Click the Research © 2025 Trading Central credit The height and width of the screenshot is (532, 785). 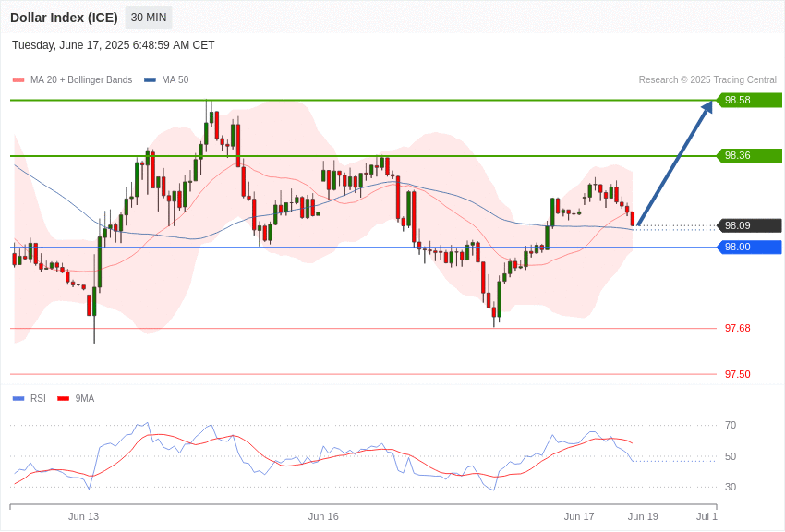click(x=707, y=80)
